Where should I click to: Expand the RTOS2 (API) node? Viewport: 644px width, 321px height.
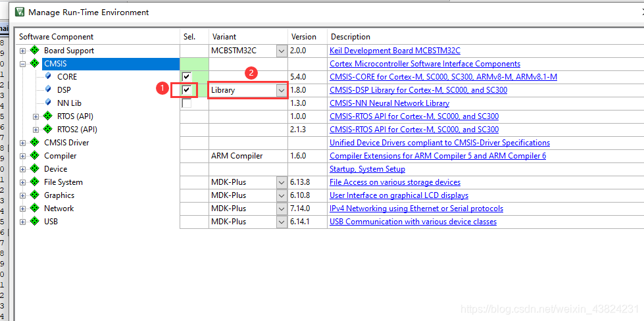coord(36,130)
